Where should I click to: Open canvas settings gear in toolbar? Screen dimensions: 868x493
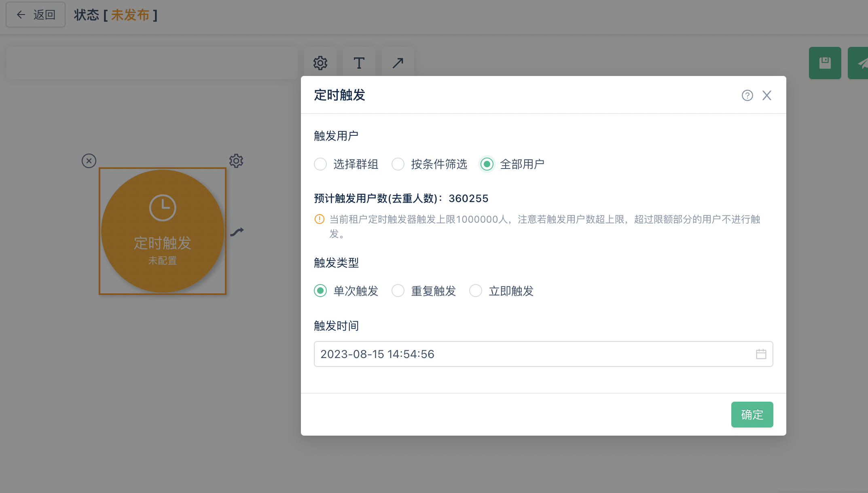coord(320,63)
